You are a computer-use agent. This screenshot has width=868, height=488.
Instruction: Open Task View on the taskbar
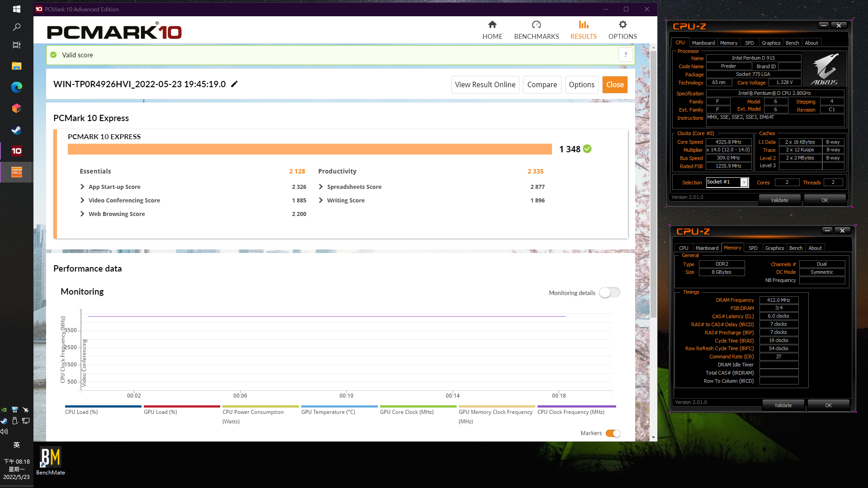click(x=16, y=45)
